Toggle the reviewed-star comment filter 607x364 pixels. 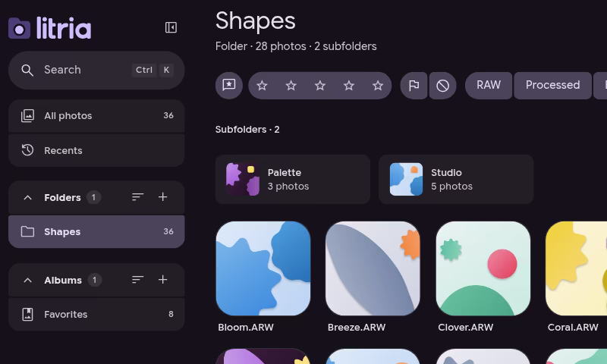[x=229, y=85]
